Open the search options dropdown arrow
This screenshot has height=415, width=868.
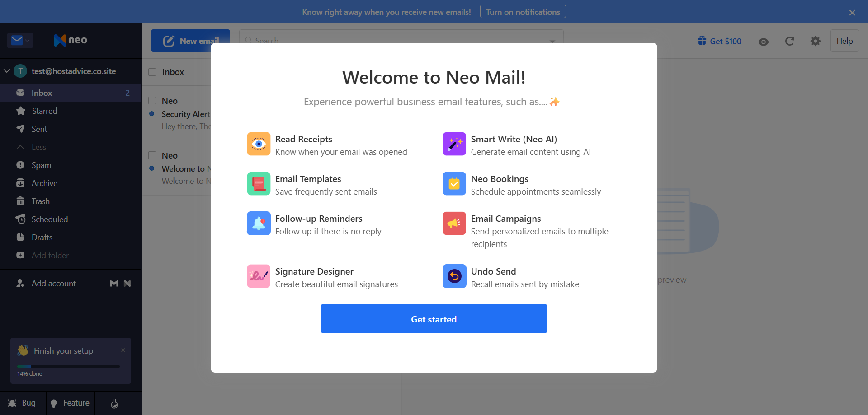(x=552, y=41)
